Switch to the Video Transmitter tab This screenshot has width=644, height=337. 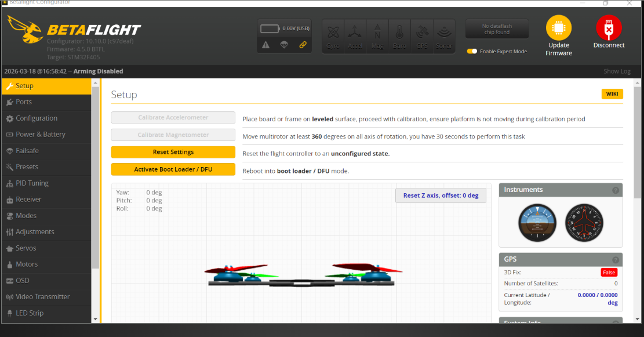(42, 297)
